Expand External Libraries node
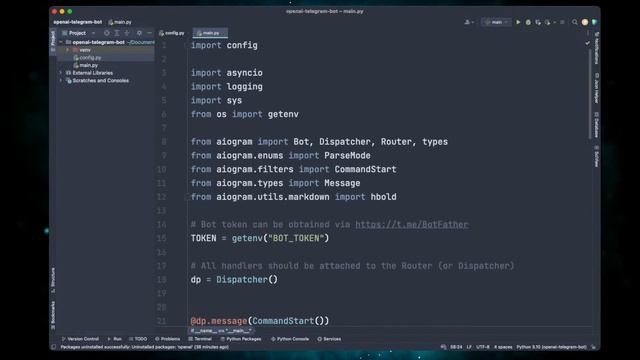The height and width of the screenshot is (360, 640). tap(61, 73)
